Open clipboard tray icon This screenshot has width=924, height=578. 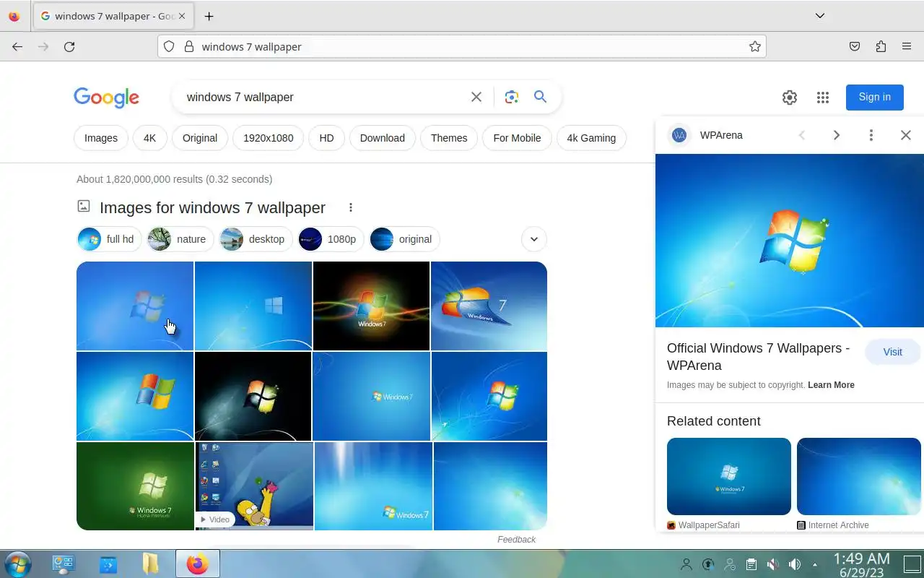click(751, 564)
